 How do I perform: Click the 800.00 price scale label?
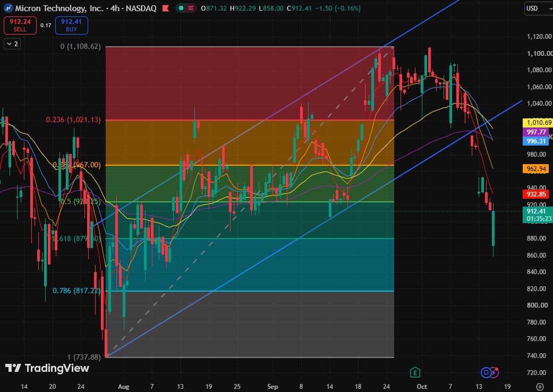(536, 305)
